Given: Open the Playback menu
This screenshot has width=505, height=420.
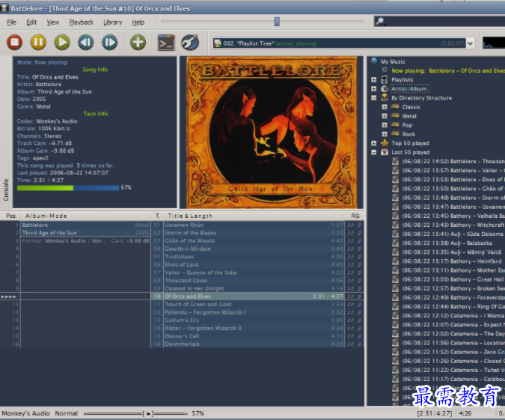Looking at the screenshot, I should (x=81, y=22).
